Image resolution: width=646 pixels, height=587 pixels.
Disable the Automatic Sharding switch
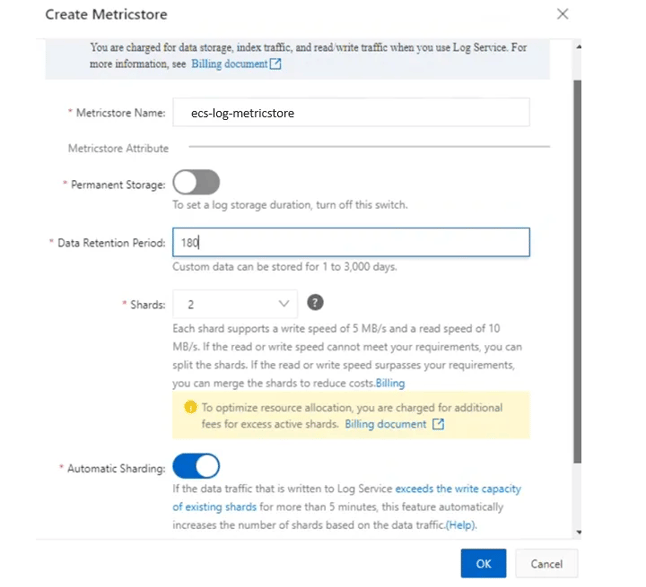point(196,466)
